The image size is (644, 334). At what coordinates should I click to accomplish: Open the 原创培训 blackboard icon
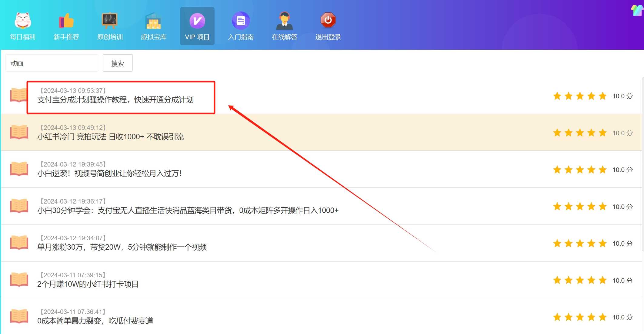pyautogui.click(x=110, y=21)
